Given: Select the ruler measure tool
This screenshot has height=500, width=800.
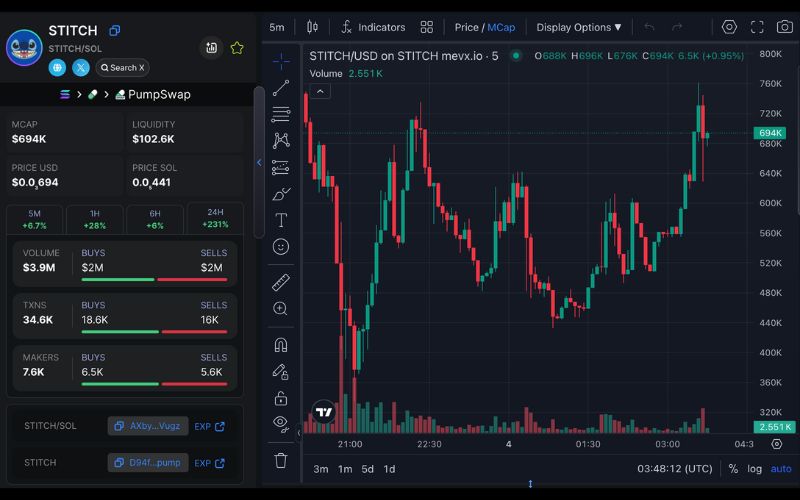Looking at the screenshot, I should coord(281,282).
